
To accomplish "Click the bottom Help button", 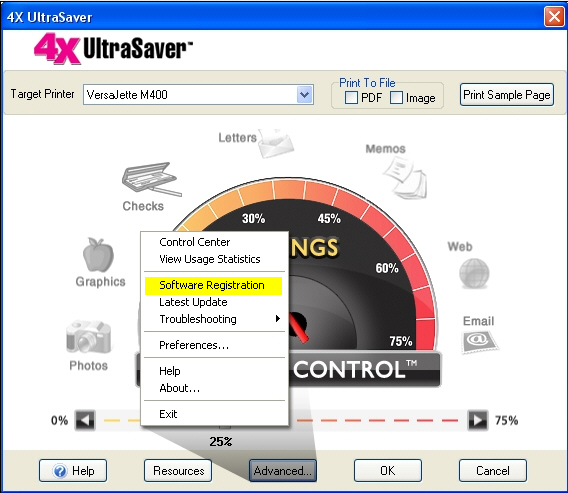I will [73, 471].
